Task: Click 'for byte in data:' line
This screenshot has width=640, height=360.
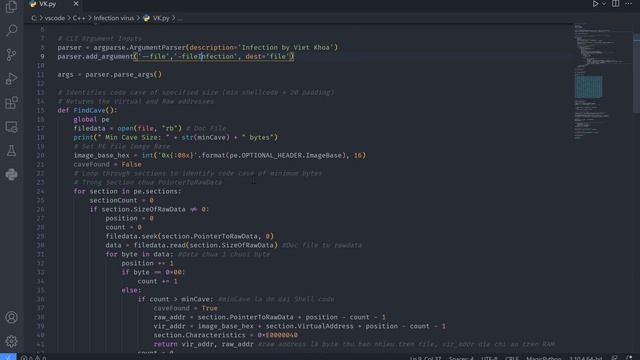Action: click(140, 254)
